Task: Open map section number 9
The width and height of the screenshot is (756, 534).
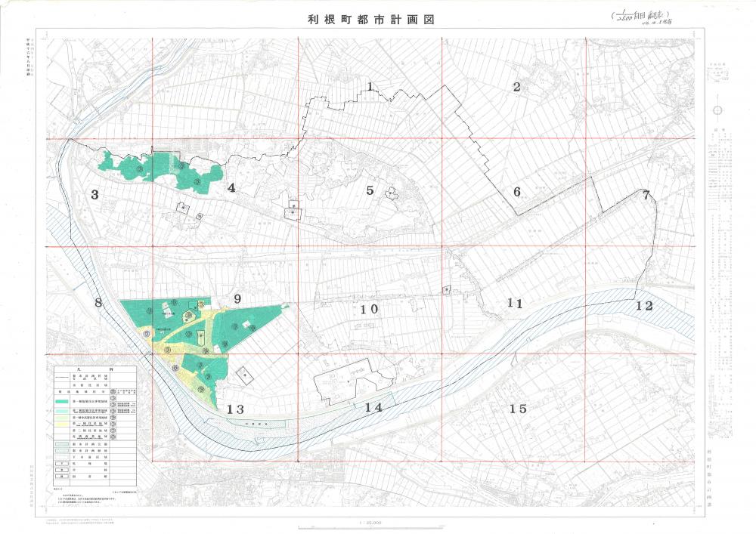Action: 237,299
